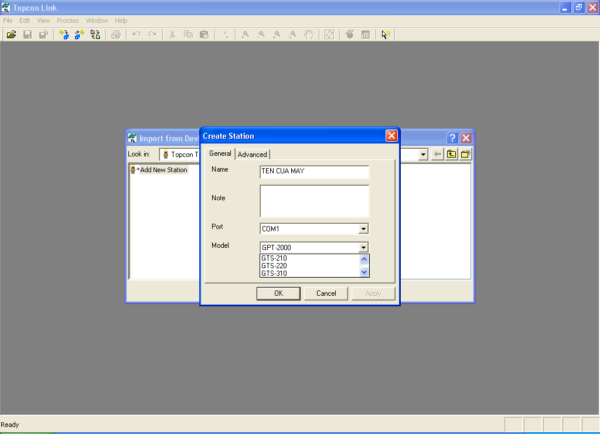The image size is (600, 434).
Task: Click into the Note text field
Action: [314, 201]
